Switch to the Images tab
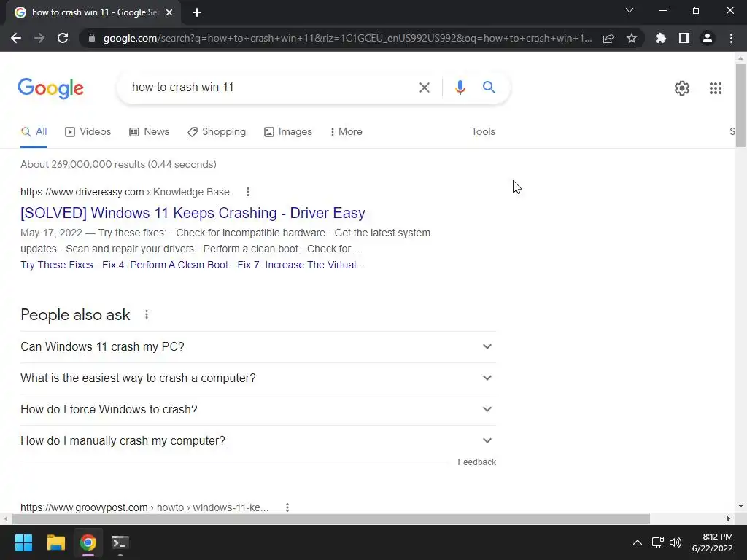 pyautogui.click(x=288, y=131)
